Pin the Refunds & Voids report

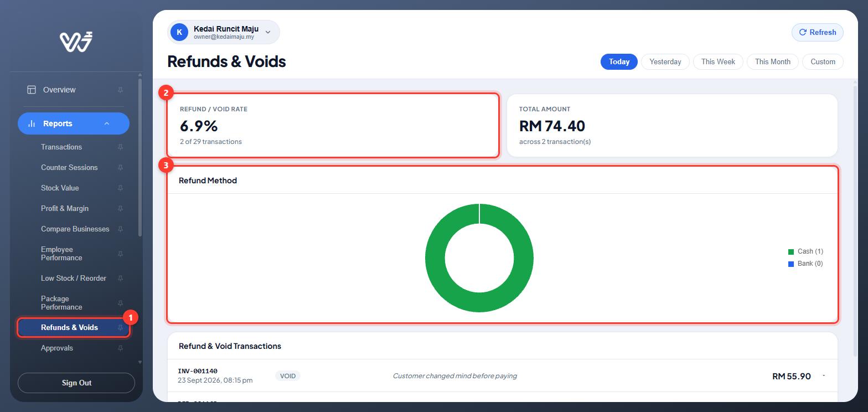click(x=120, y=327)
